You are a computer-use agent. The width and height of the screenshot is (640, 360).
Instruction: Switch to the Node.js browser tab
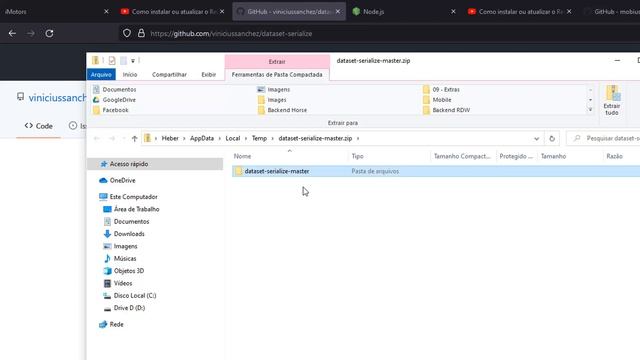coord(373,12)
